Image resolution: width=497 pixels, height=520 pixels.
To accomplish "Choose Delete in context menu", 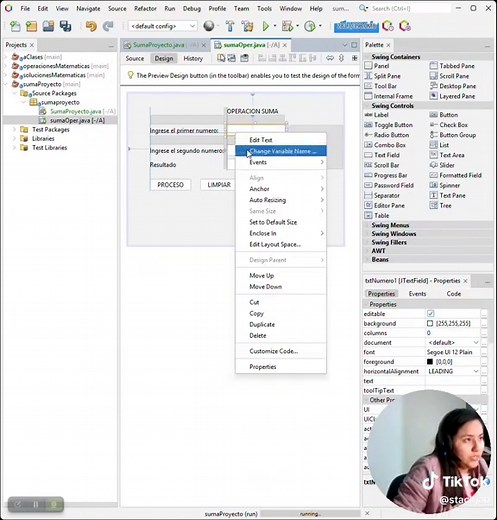I will coord(281,336).
